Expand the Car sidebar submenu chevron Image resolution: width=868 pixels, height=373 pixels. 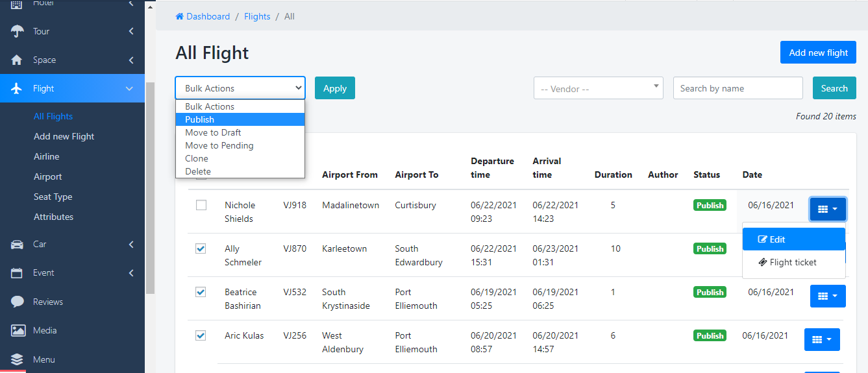click(x=131, y=244)
